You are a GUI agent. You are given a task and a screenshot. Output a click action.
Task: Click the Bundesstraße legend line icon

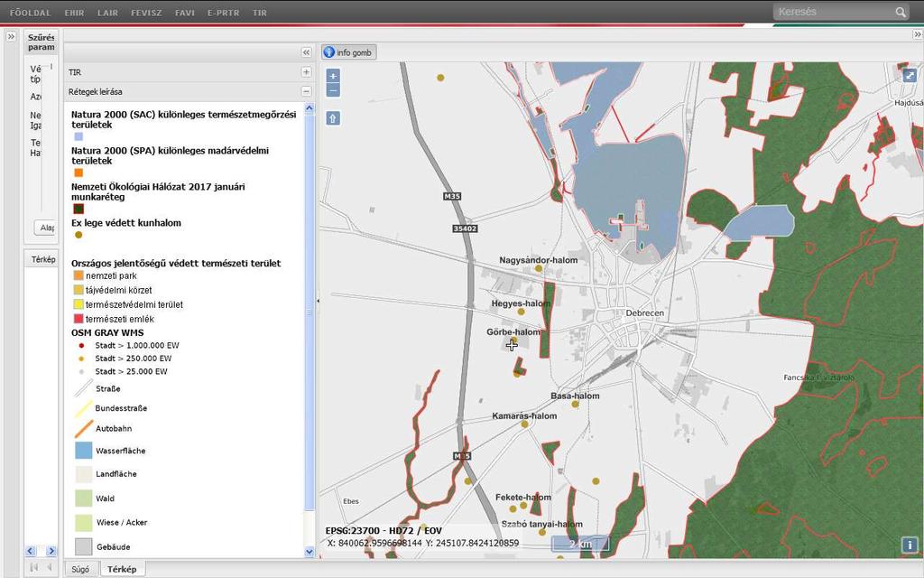point(84,408)
